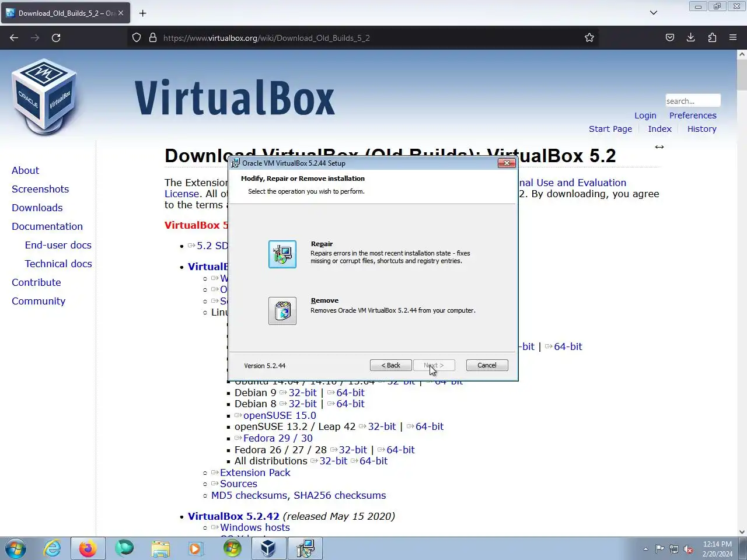747x560 pixels.
Task: Click the VirtualBox cube taskbar icon
Action: pos(268,548)
